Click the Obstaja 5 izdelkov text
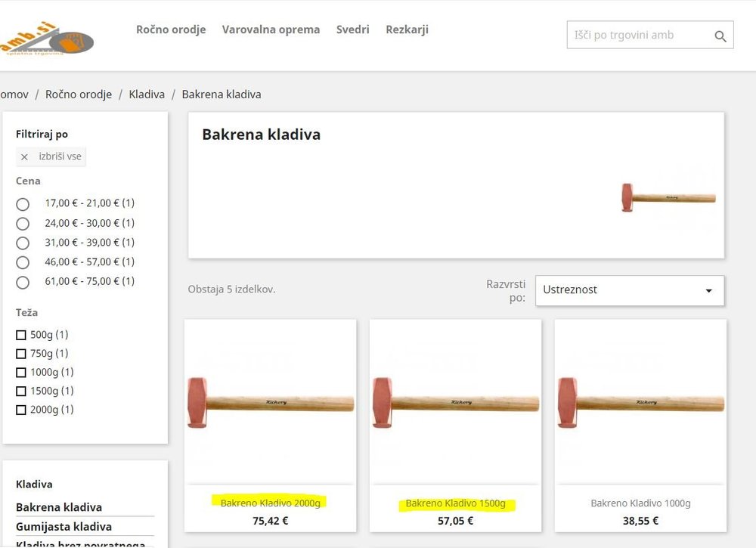756x548 pixels. (231, 289)
